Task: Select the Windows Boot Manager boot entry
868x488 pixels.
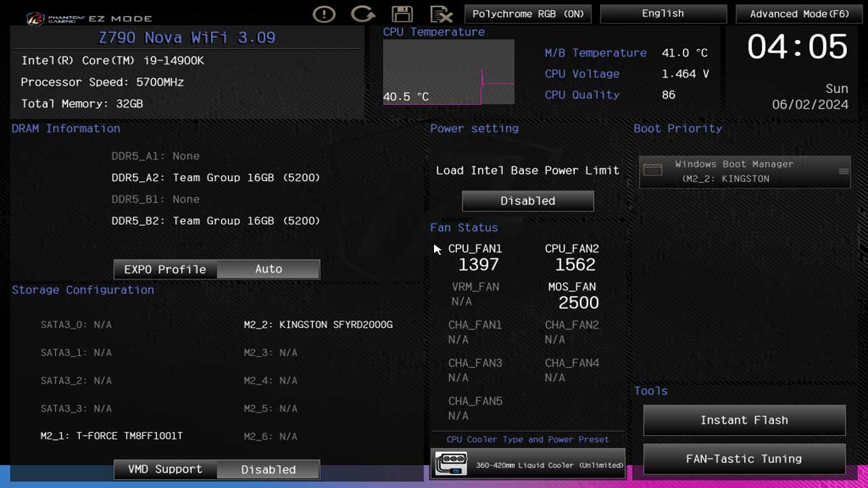Action: coord(745,171)
